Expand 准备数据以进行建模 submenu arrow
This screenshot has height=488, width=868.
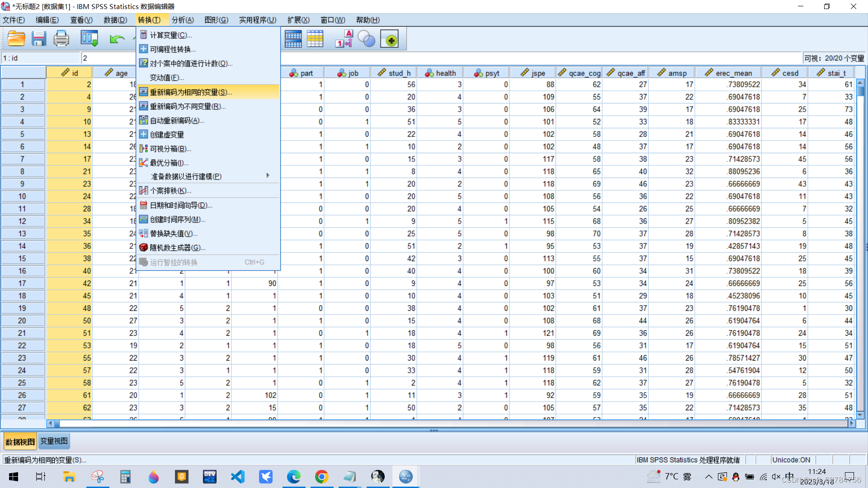click(x=268, y=176)
